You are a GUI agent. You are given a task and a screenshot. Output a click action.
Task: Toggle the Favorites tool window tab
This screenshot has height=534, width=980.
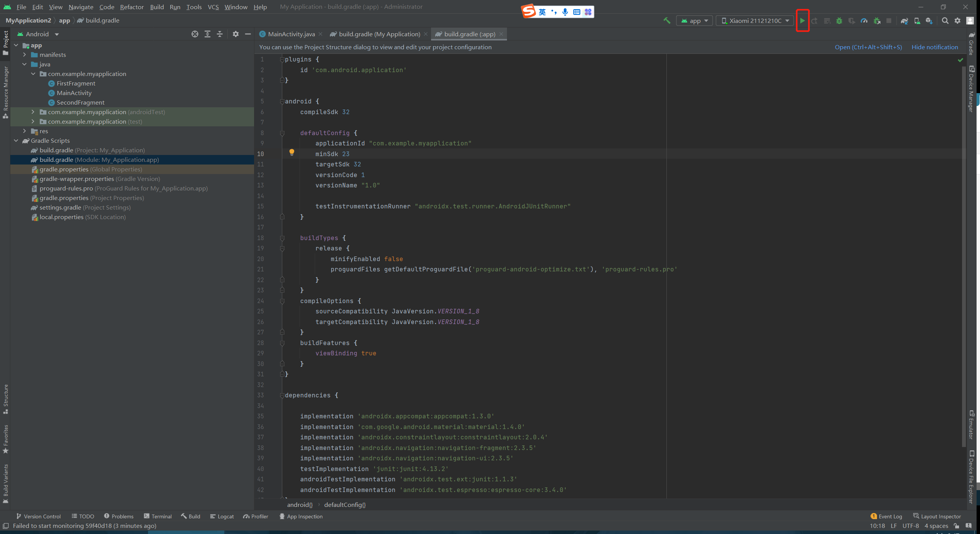[5, 439]
